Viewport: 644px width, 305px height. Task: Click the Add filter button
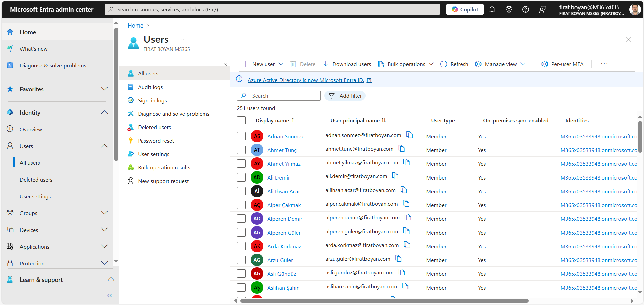345,96
